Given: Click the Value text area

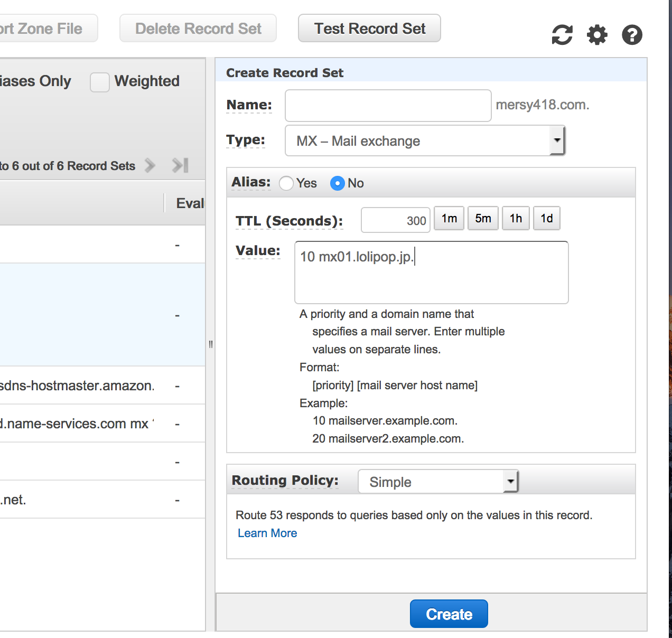Looking at the screenshot, I should [431, 273].
